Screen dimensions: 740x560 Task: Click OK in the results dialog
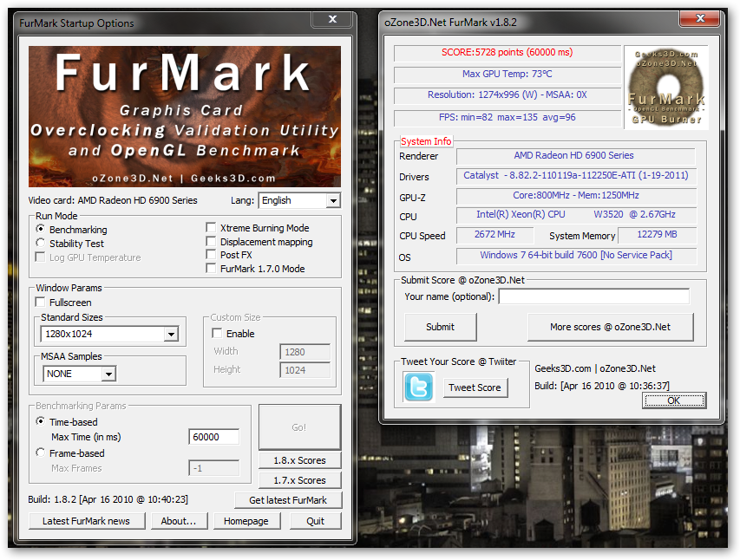coord(674,400)
